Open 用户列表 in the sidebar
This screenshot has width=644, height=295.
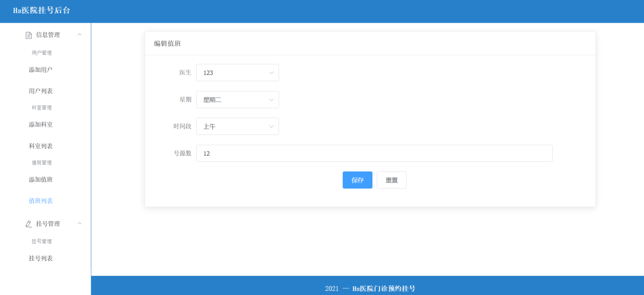[41, 91]
